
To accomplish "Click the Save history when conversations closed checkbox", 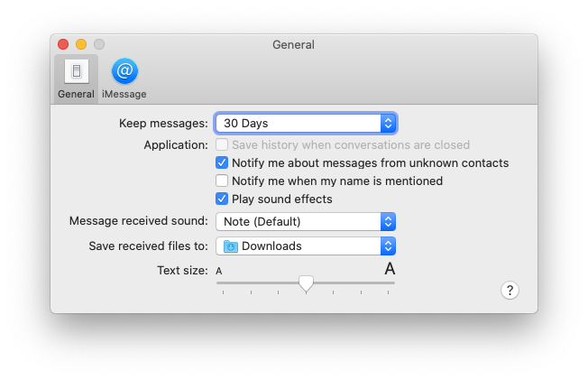I will [222, 144].
